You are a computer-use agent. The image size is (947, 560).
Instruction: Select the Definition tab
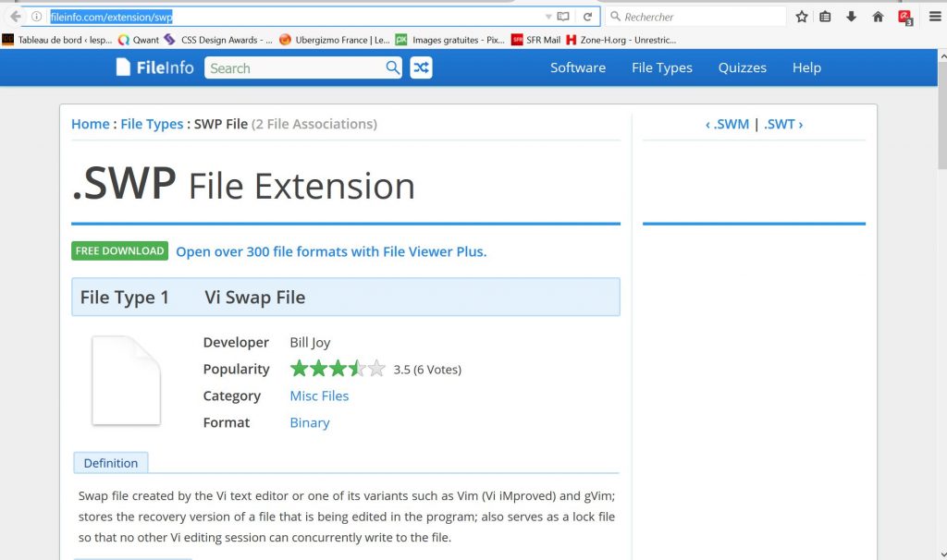110,463
